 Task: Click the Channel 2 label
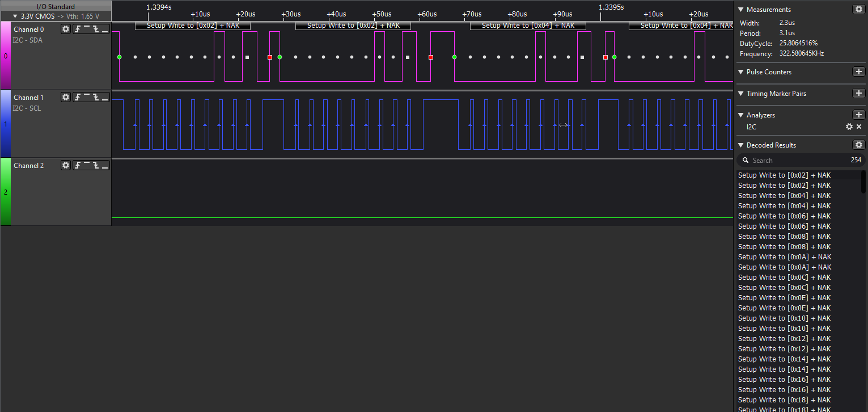coord(29,166)
